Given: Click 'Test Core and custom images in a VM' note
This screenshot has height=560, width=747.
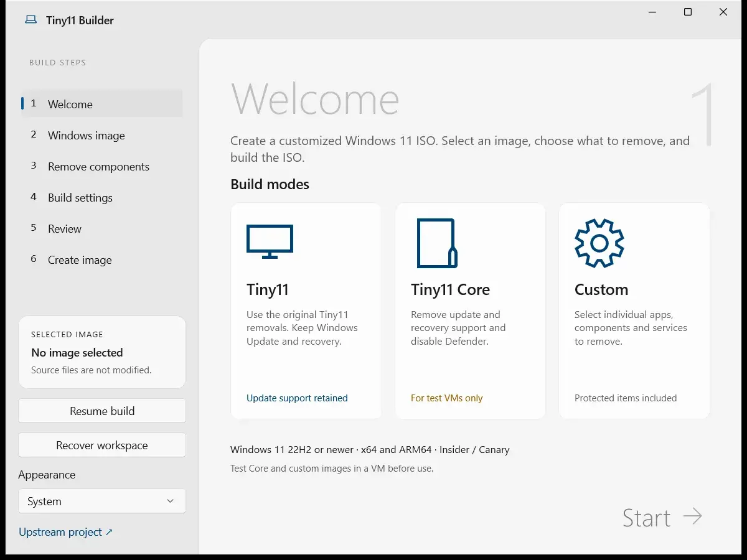Looking at the screenshot, I should pyautogui.click(x=332, y=469).
